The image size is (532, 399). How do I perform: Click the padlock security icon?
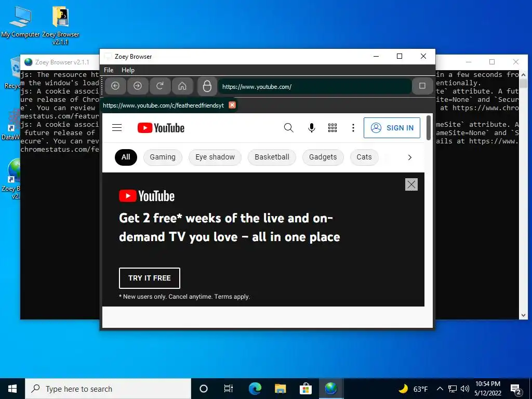click(207, 86)
